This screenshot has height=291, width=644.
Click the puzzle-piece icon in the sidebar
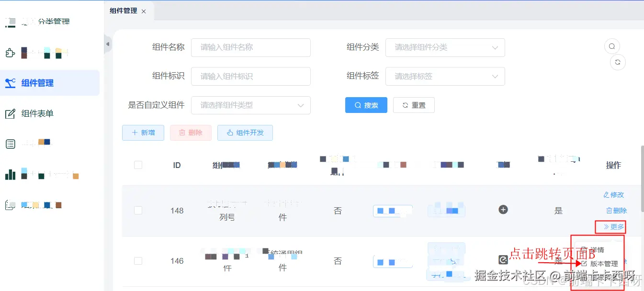point(10,53)
